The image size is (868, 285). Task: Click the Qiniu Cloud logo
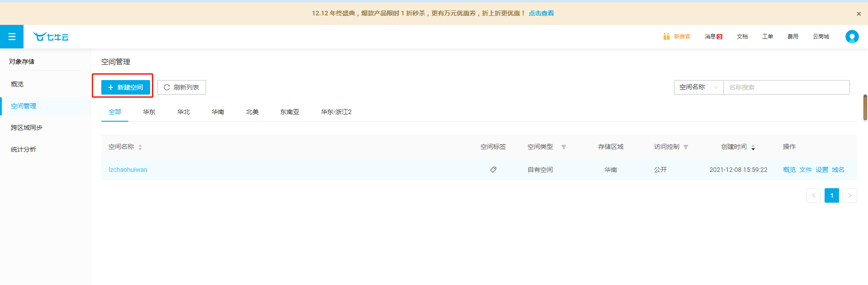tap(51, 37)
